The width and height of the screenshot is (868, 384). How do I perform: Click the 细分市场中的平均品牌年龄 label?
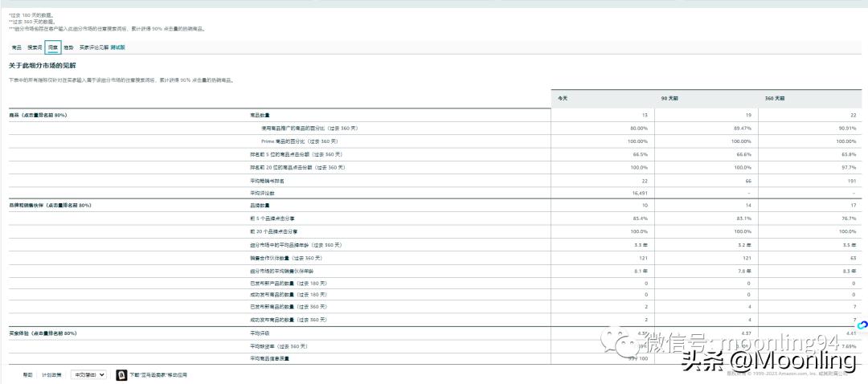tap(294, 245)
